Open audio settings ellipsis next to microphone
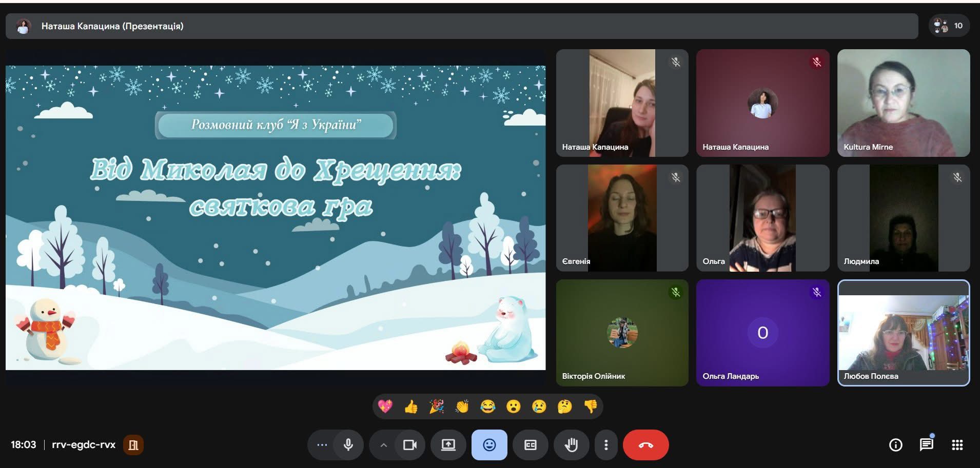 [322, 445]
